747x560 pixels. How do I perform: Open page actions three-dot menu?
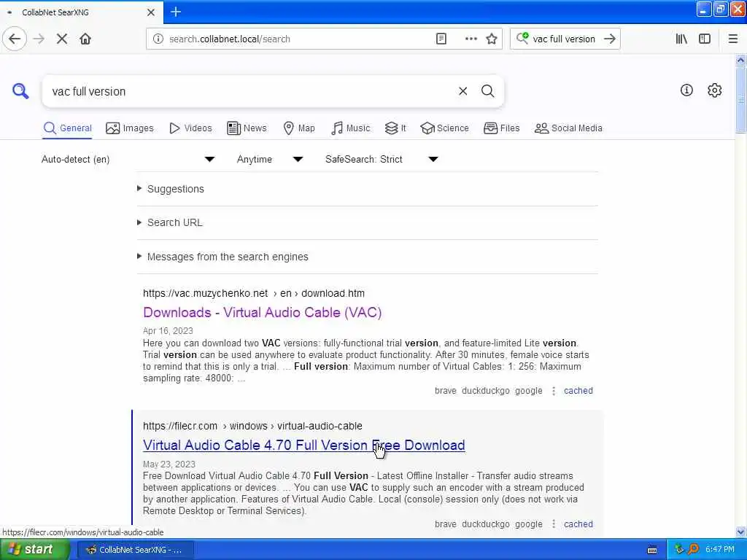(x=471, y=39)
